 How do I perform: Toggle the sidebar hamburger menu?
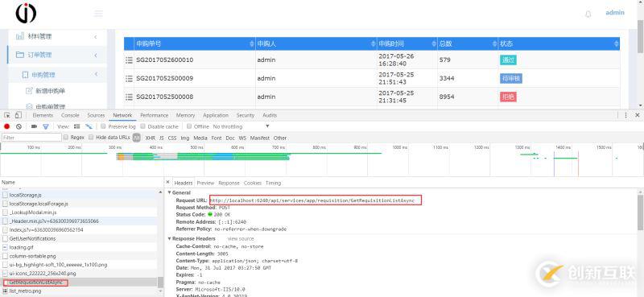(x=98, y=14)
